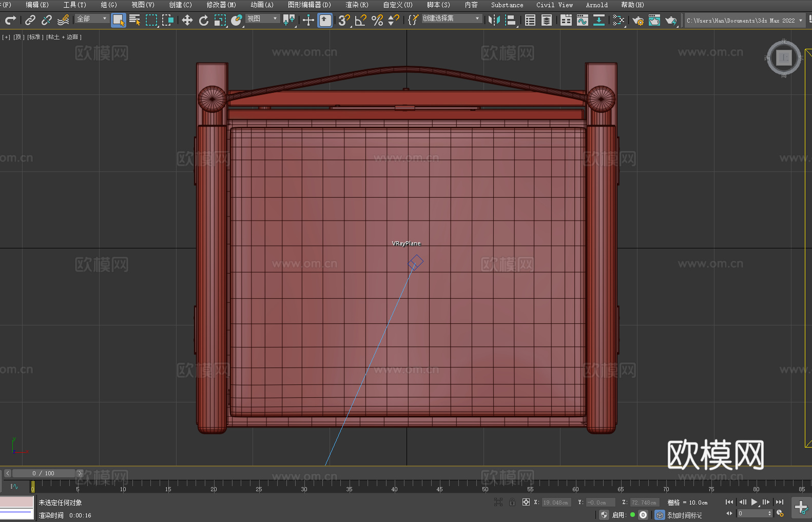The width and height of the screenshot is (812, 522).
Task: Open the Substance menu
Action: click(x=507, y=5)
